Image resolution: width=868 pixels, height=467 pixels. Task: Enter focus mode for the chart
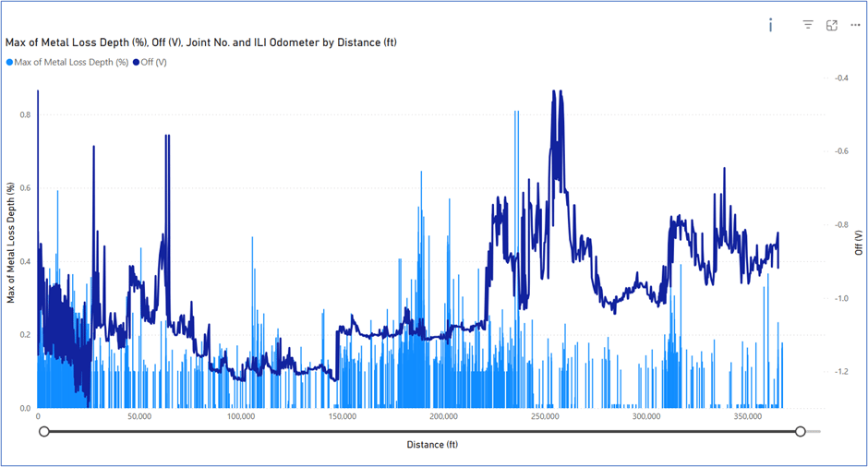coord(832,25)
